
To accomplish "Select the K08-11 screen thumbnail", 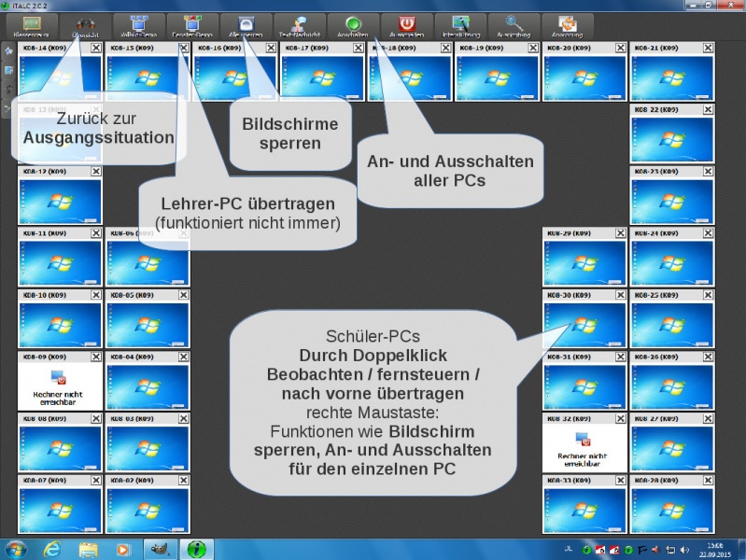I will pyautogui.click(x=60, y=263).
